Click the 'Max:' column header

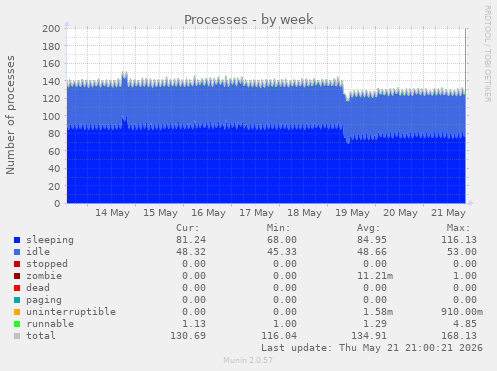[459, 228]
